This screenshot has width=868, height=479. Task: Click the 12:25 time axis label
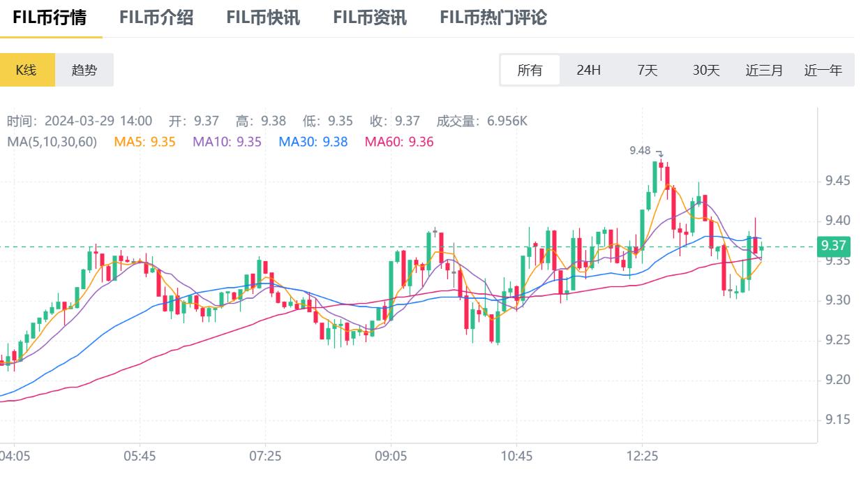coord(642,456)
